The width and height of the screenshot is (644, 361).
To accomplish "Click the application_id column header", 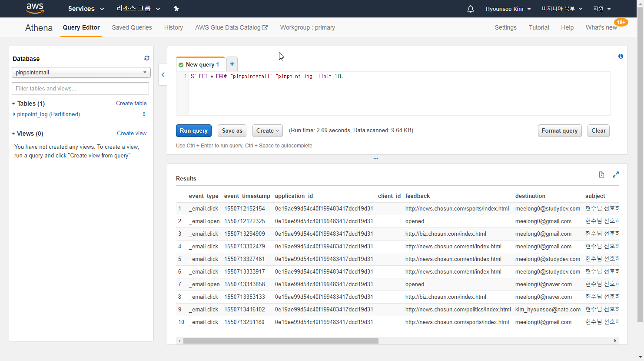I will click(x=294, y=196).
